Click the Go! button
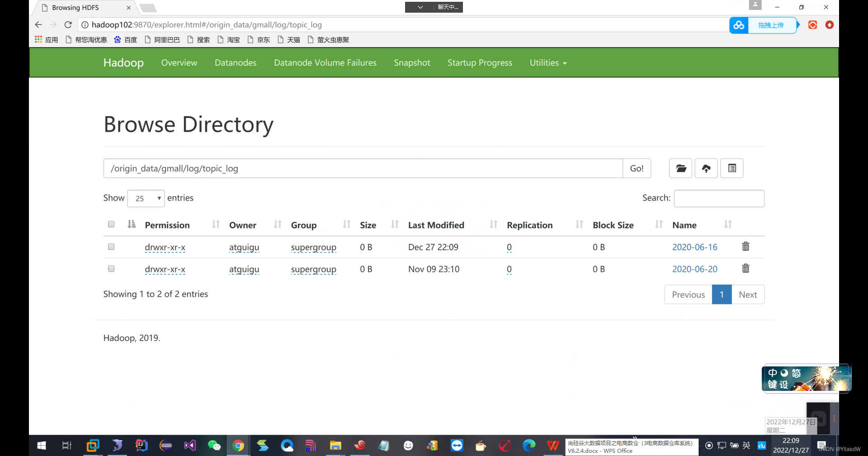Screen dimensions: 868x456 [x=637, y=168]
